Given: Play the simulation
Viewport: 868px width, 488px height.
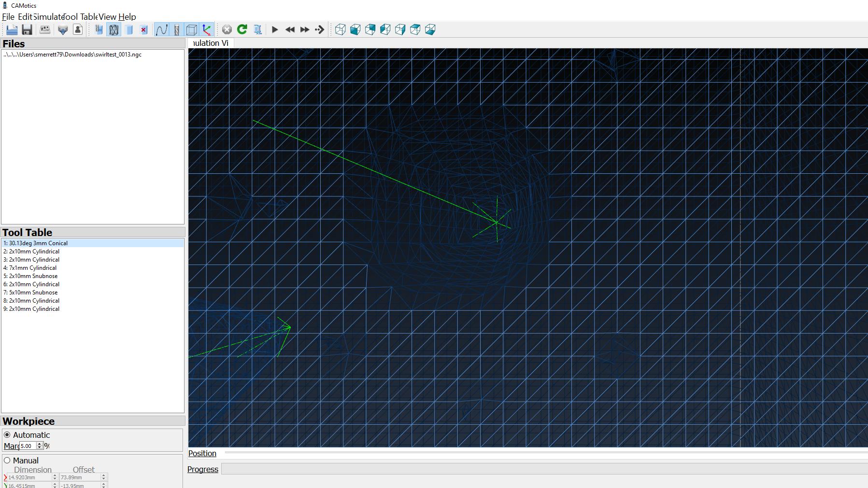Looking at the screenshot, I should [275, 30].
